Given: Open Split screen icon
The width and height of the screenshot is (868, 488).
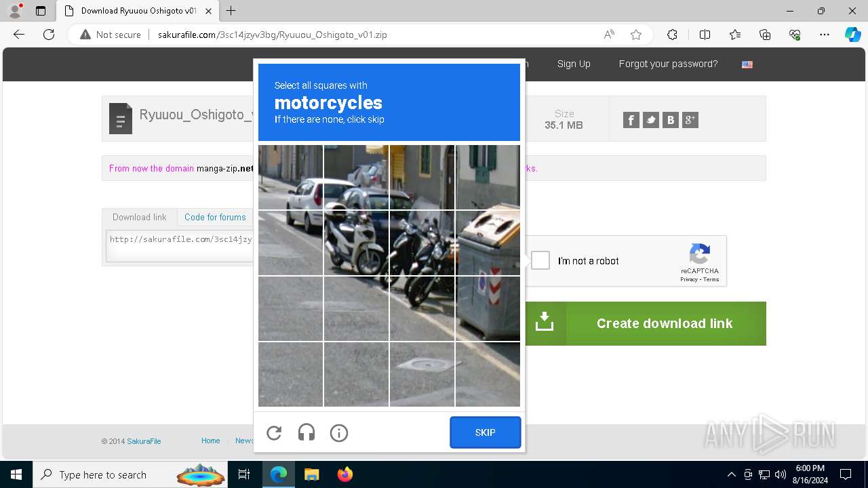Looking at the screenshot, I should (705, 35).
